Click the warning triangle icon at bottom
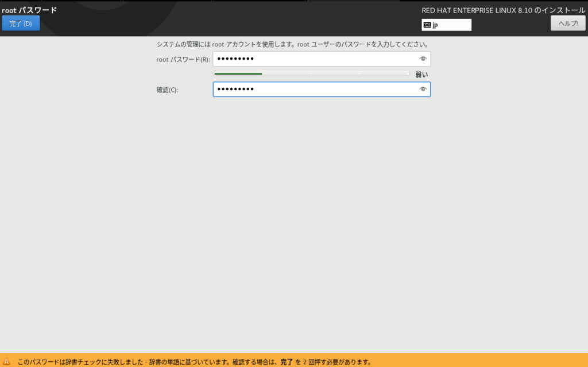 pyautogui.click(x=7, y=362)
